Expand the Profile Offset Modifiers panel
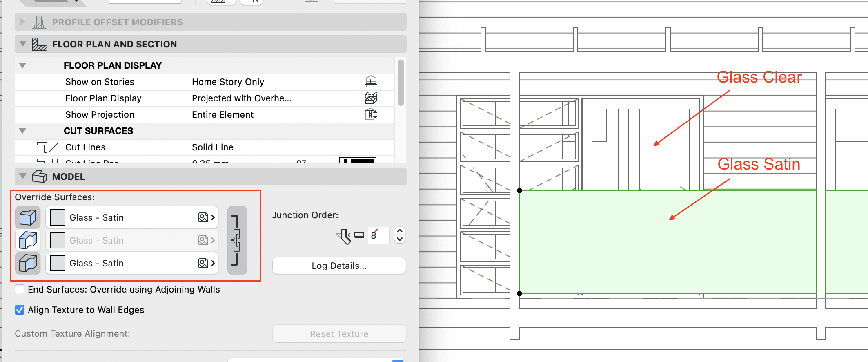The height and width of the screenshot is (362, 868). tap(23, 22)
